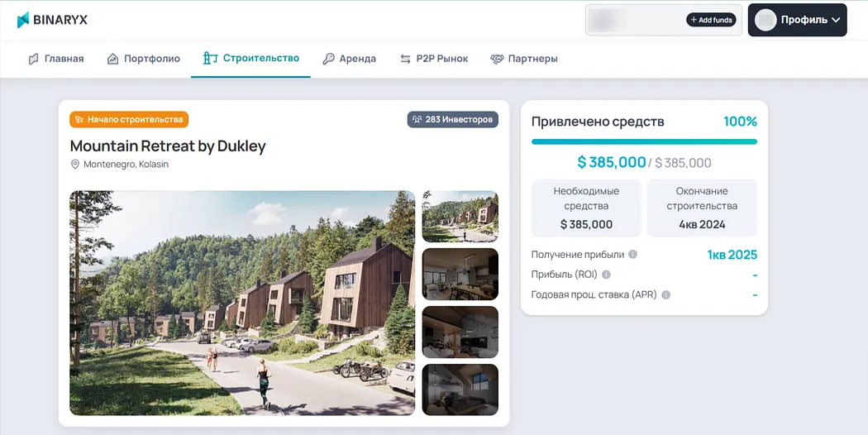The width and height of the screenshot is (868, 435).
Task: Expand the Профиль dropdown
Action: click(x=797, y=20)
